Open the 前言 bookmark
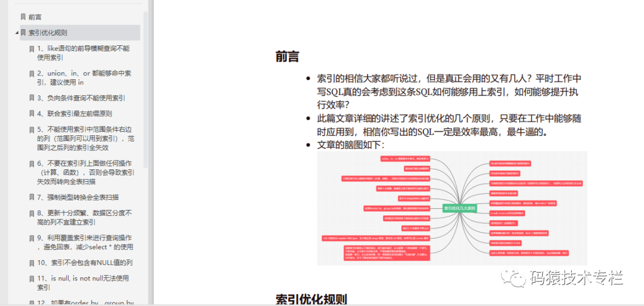Image resolution: width=644 pixels, height=306 pixels. coord(35,17)
